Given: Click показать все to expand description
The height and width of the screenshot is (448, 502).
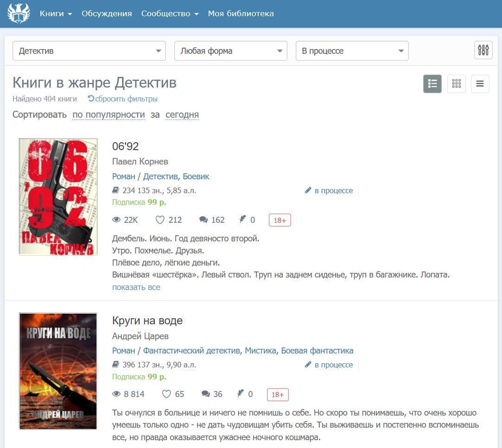Looking at the screenshot, I should 136,287.
